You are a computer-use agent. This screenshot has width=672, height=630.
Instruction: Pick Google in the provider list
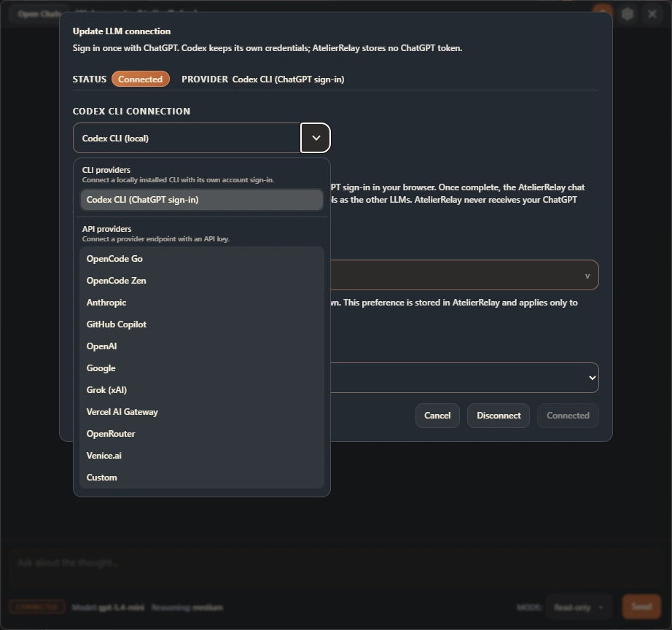[201, 368]
